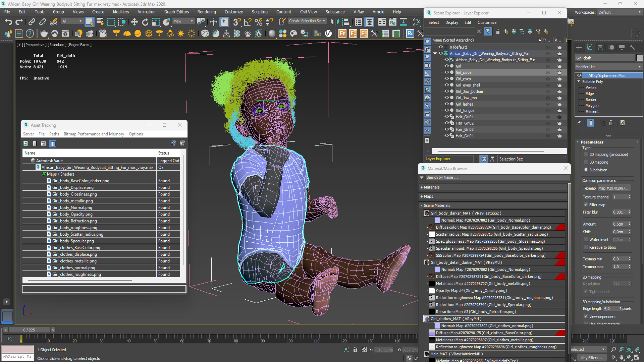The height and width of the screenshot is (362, 644).
Task: Select the Select Object tool
Action: pyautogui.click(x=89, y=22)
